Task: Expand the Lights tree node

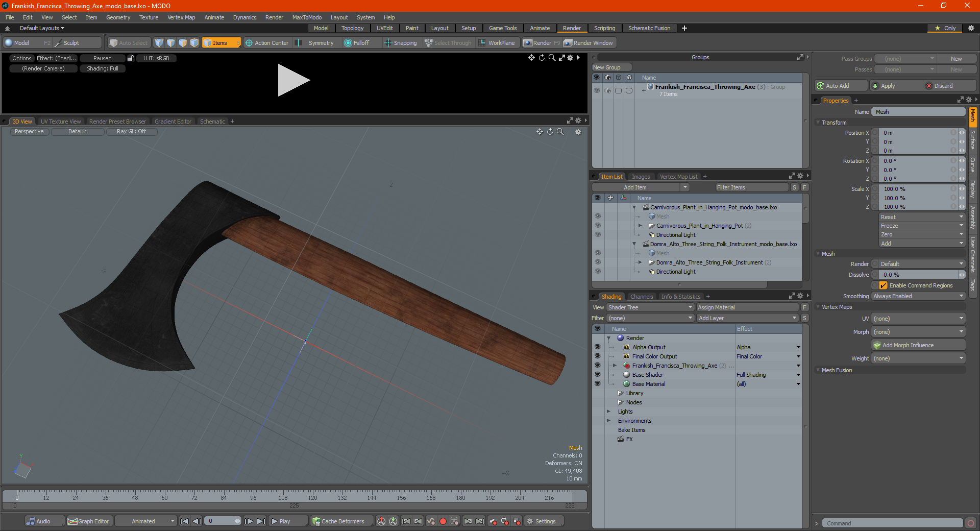Action: tap(608, 412)
